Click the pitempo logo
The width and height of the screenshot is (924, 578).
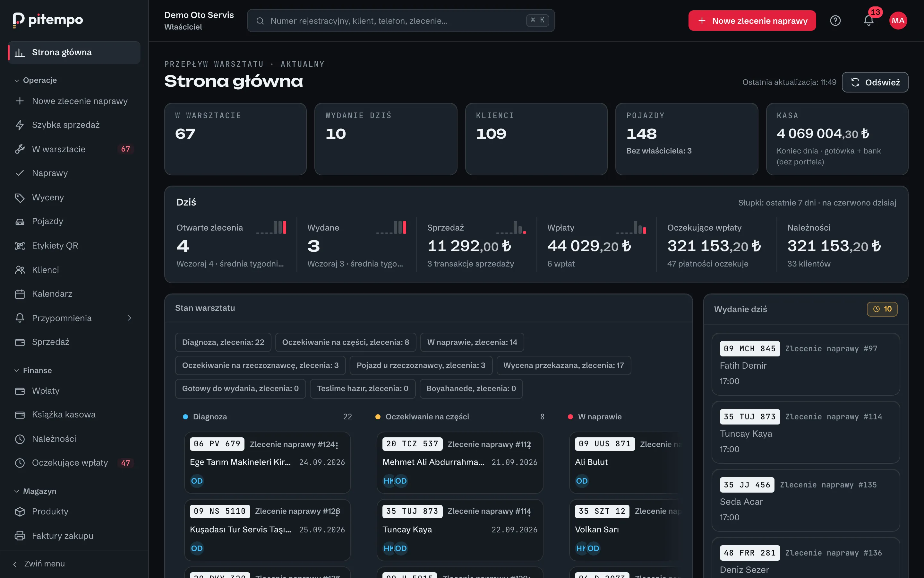coord(48,20)
